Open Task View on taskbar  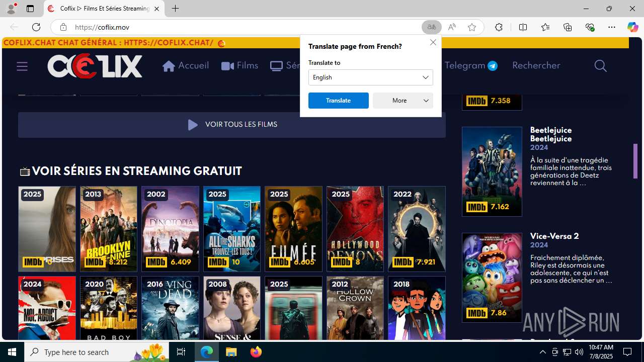tap(181, 352)
